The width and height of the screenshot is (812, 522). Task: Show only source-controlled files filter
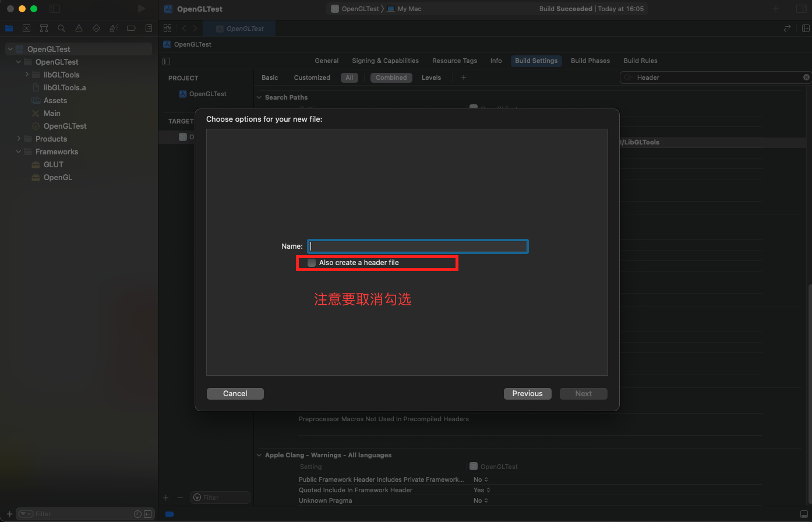point(148,514)
